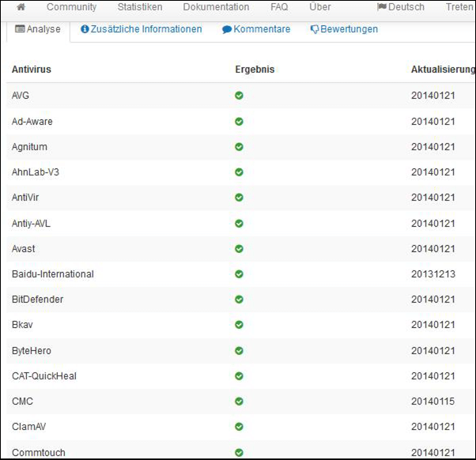Click green check icon for BitDefender

tap(239, 300)
